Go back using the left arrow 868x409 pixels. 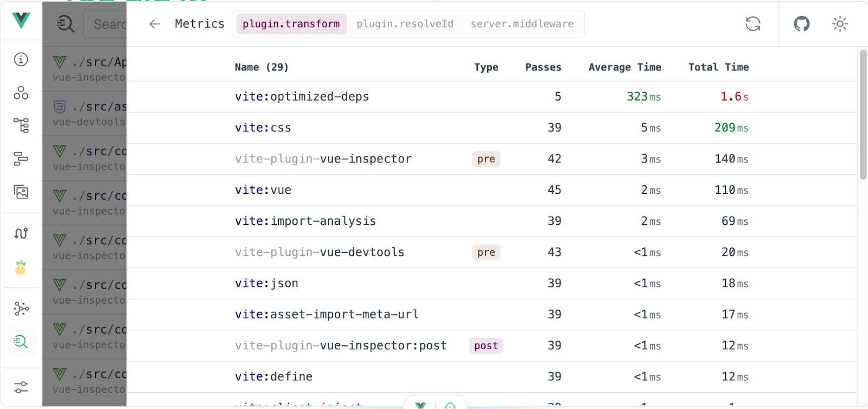[x=155, y=24]
